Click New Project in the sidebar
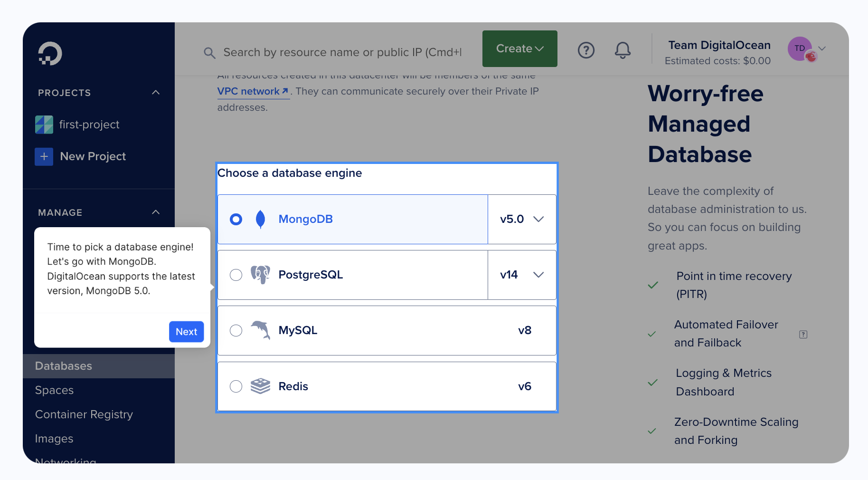Screen dimensions: 868x480 pos(93,156)
